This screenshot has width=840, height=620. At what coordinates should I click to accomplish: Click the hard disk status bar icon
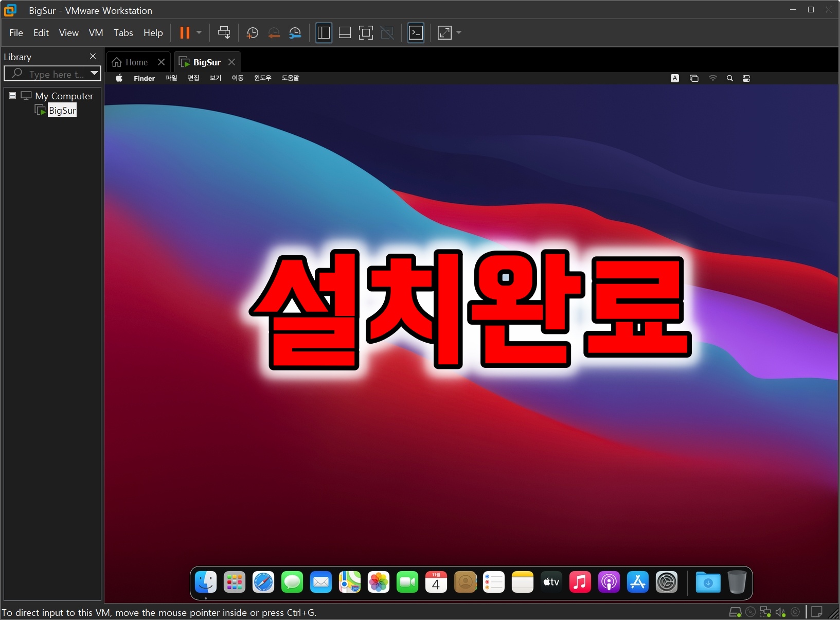[x=736, y=612]
